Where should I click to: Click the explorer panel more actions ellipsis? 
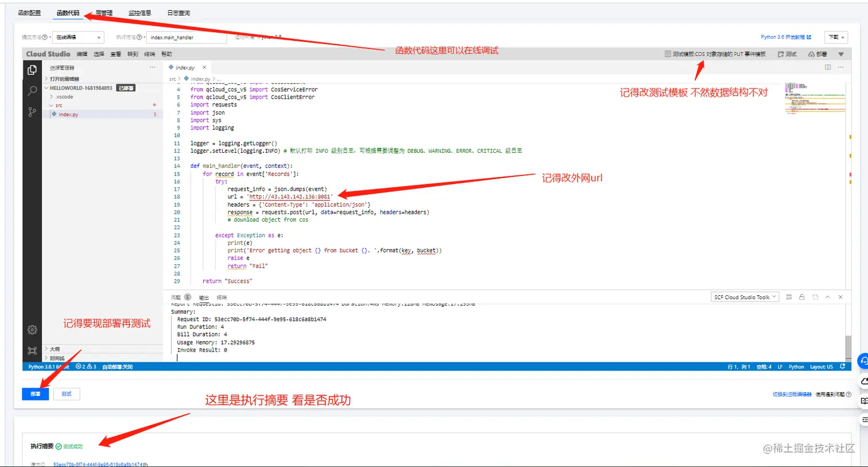(153, 67)
